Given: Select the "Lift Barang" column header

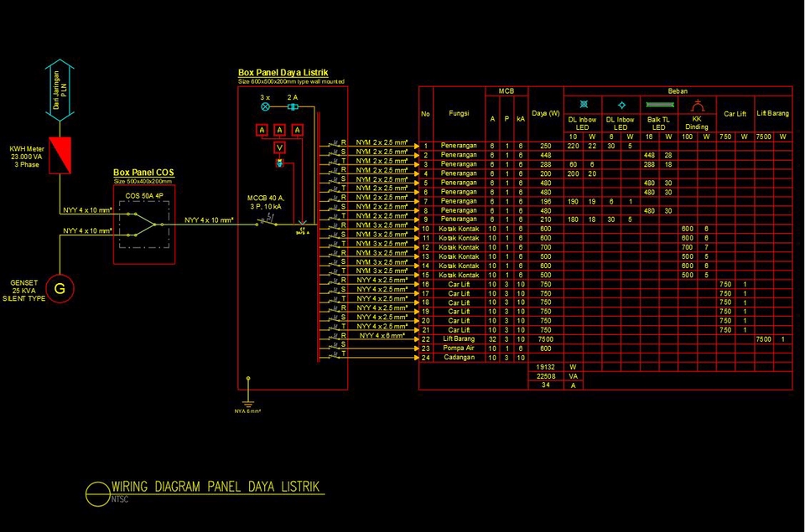Looking at the screenshot, I should (772, 113).
